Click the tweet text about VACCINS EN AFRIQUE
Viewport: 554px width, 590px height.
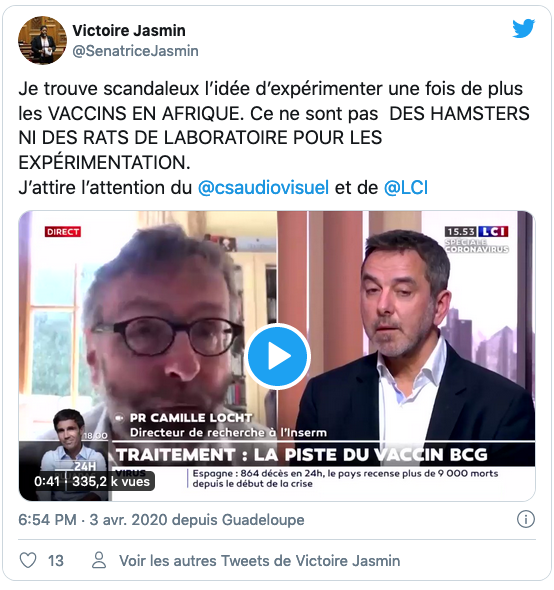274,126
